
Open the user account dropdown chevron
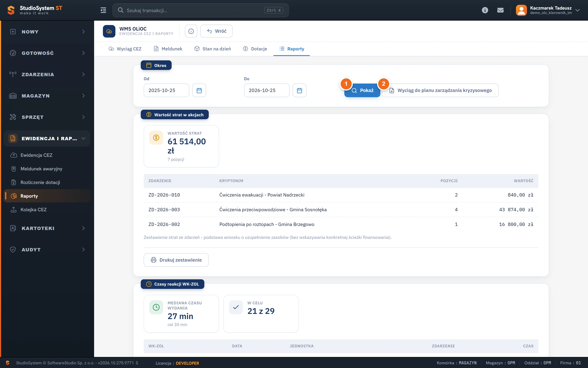coord(578,10)
